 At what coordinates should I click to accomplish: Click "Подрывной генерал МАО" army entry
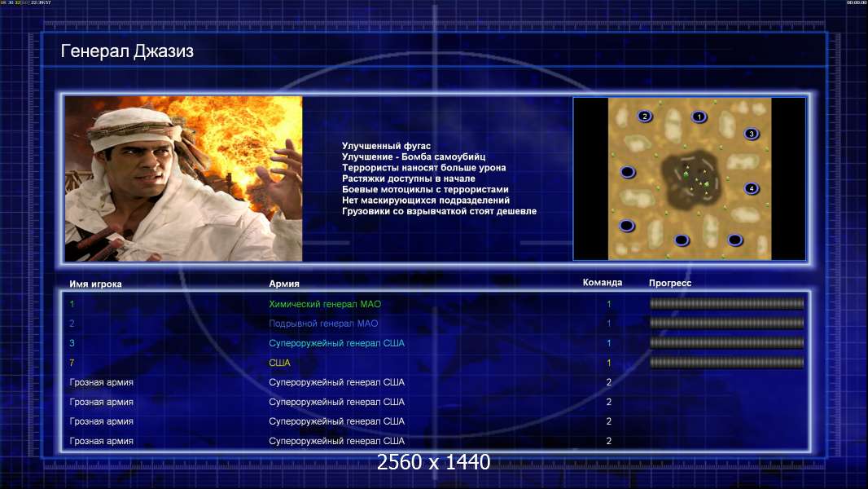pyautogui.click(x=323, y=324)
